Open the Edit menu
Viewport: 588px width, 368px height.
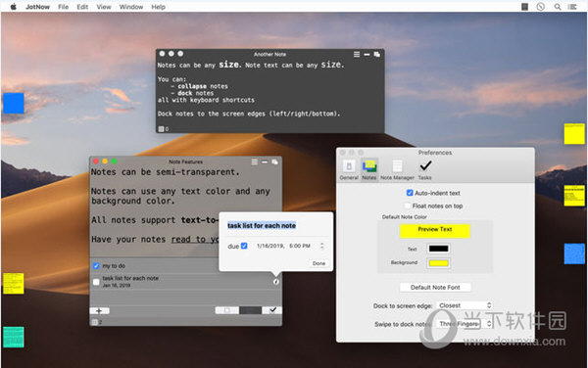[82, 7]
